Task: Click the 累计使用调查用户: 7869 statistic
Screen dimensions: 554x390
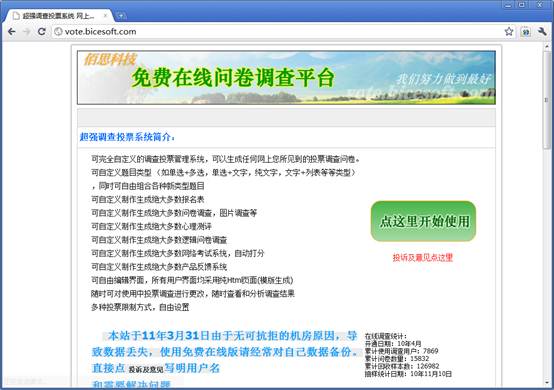Action: tap(401, 351)
